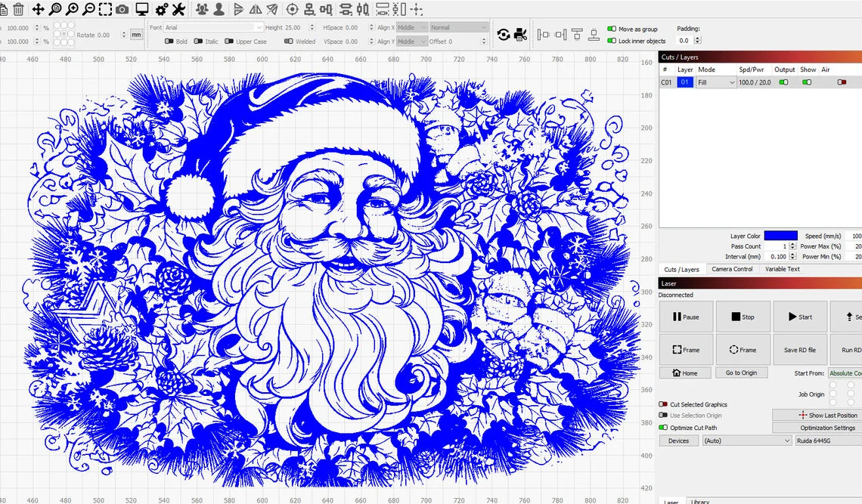Image resolution: width=862 pixels, height=504 pixels.
Task: Click the blue Layer Color swatch
Action: tap(780, 236)
